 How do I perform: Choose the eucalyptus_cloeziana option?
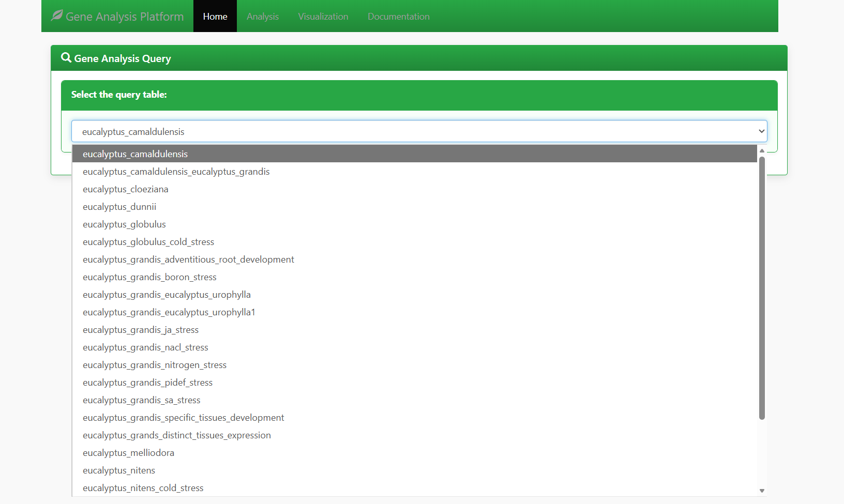125,189
